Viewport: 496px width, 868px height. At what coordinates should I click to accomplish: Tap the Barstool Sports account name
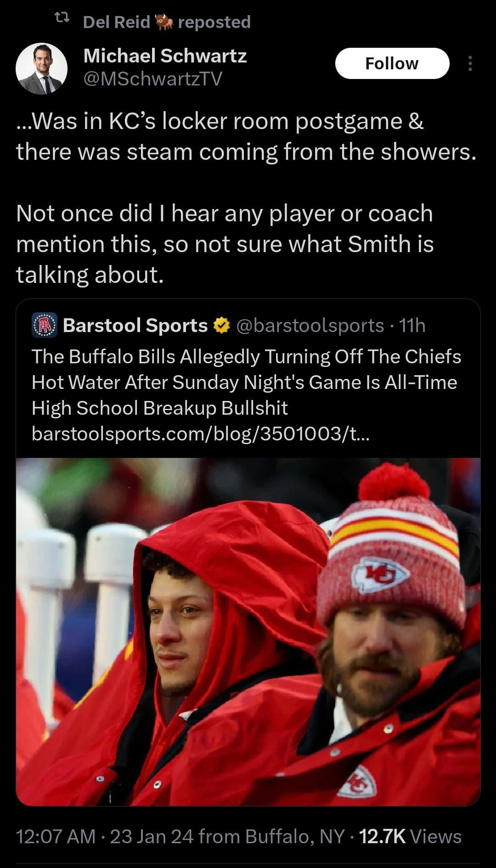pos(135,325)
